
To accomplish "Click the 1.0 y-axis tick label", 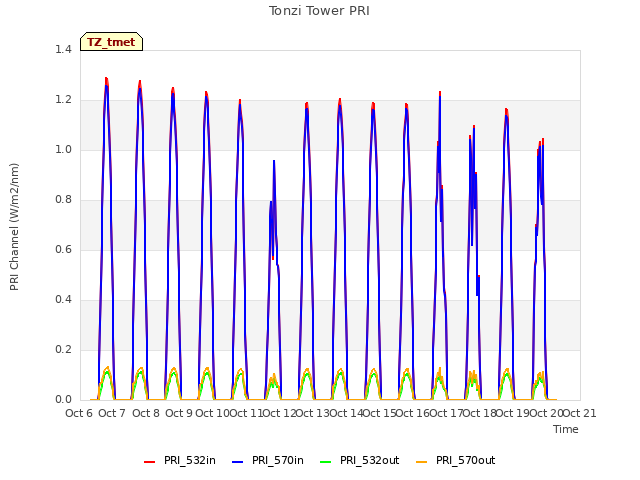I will point(63,150).
